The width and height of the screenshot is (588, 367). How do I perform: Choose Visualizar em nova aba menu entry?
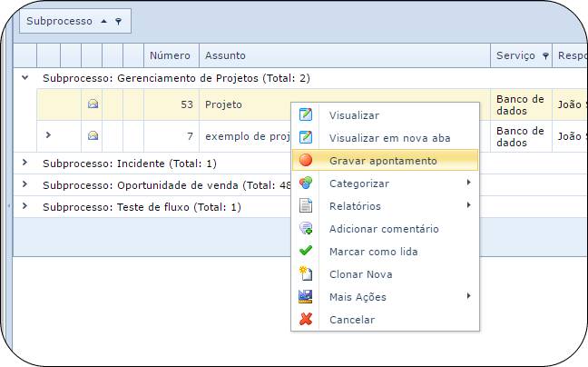point(385,138)
